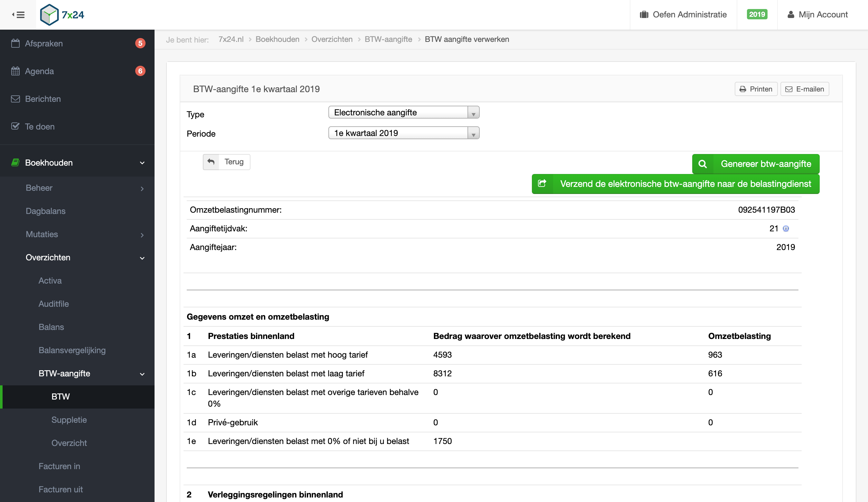Open Auditfile overview

tap(77, 304)
